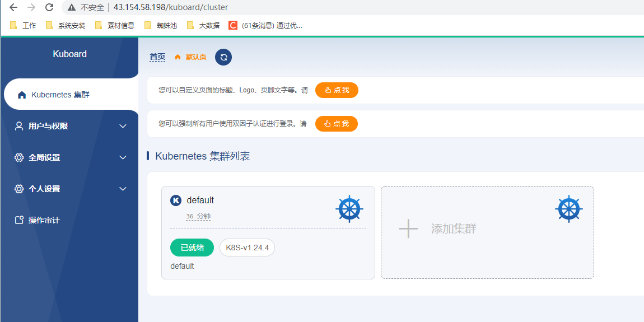The image size is (644, 322).
Task: Click browser reload page icon
Action: pyautogui.click(x=49, y=7)
